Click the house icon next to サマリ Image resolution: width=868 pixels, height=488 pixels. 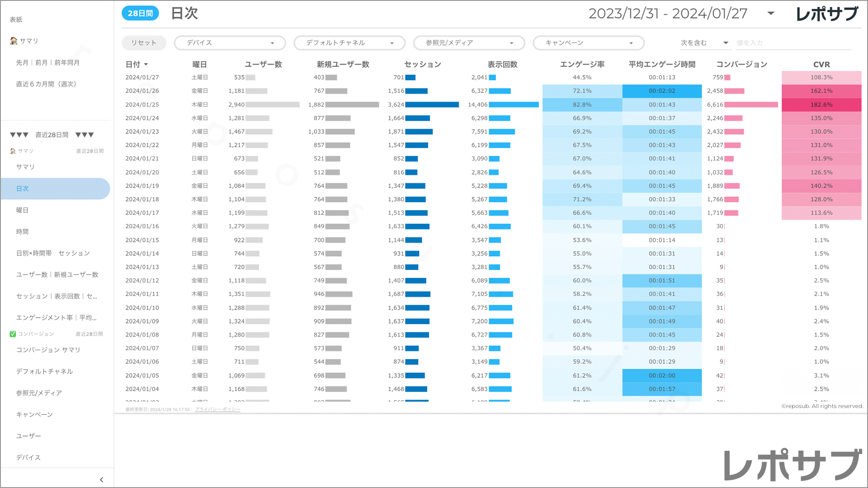pos(14,41)
